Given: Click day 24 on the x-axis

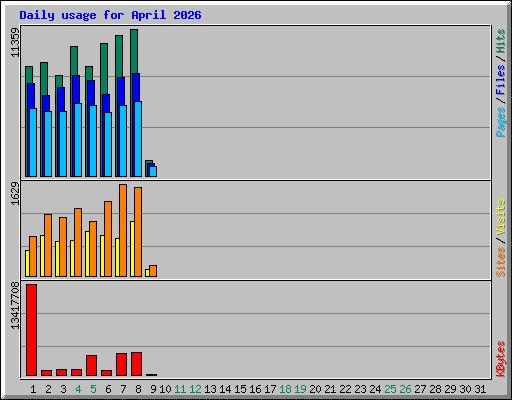Looking at the screenshot, I should (x=375, y=389).
